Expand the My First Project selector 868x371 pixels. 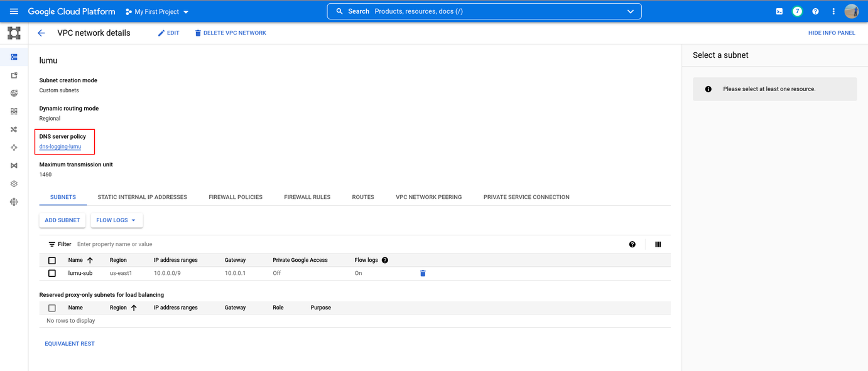(157, 12)
